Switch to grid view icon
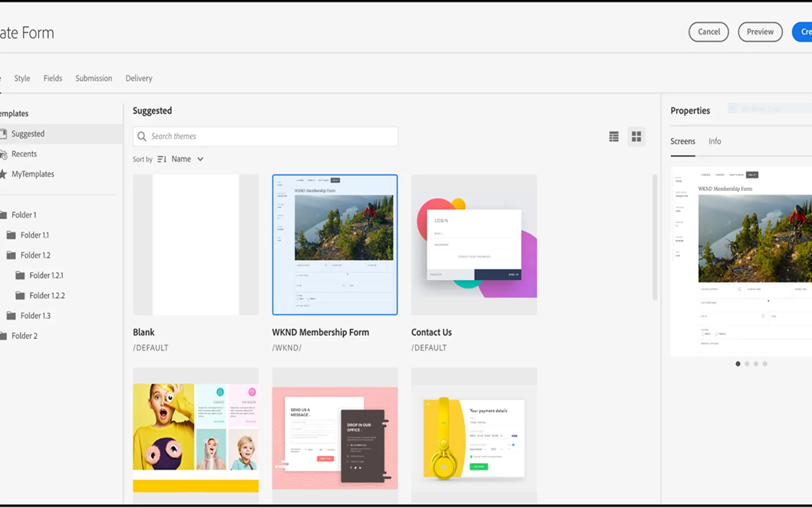The height and width of the screenshot is (508, 812). (x=636, y=136)
